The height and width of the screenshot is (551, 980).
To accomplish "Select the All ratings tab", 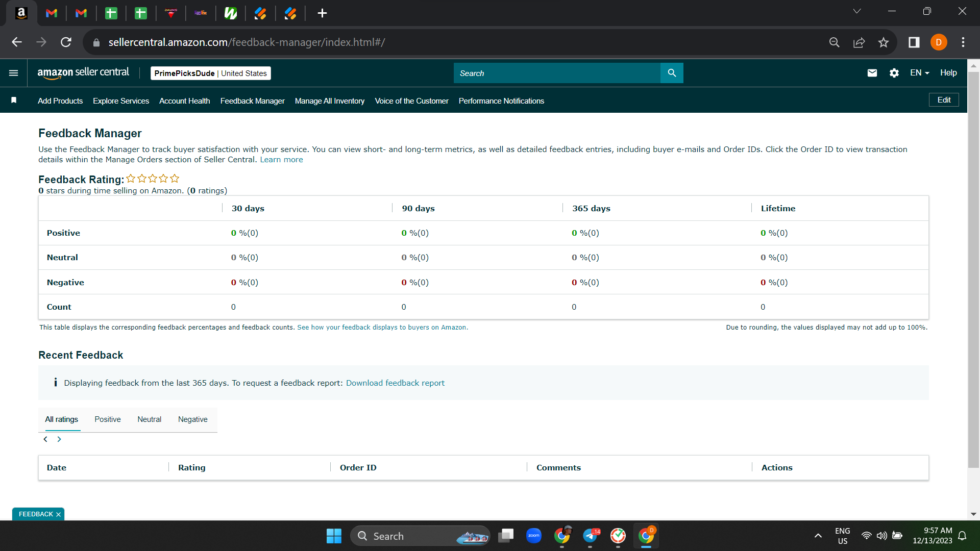I will [62, 419].
